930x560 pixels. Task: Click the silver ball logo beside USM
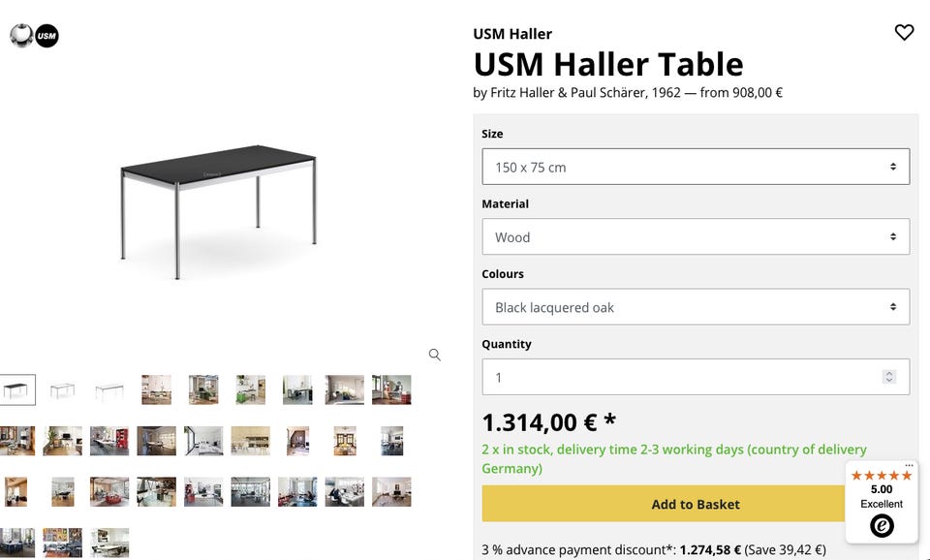coord(21,36)
